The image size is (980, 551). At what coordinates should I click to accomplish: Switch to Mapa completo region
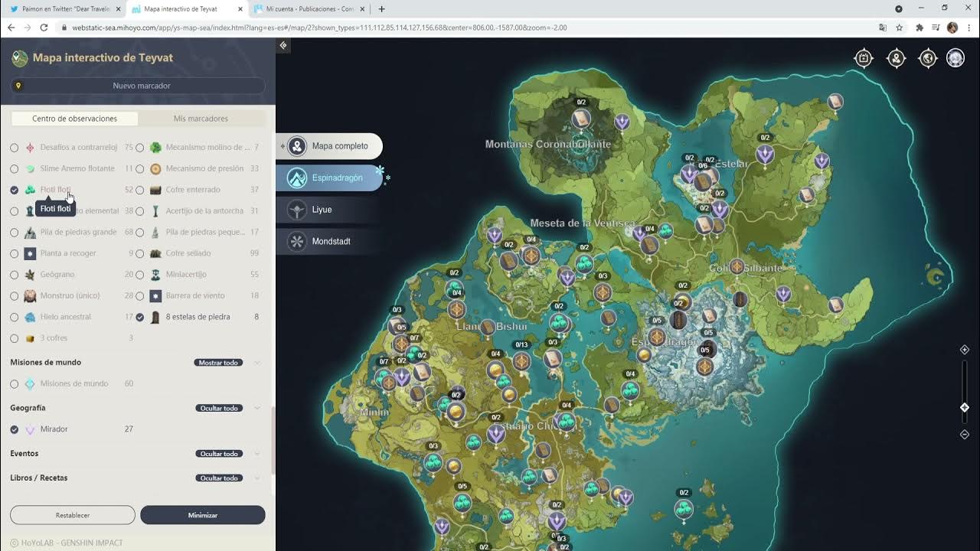point(330,146)
